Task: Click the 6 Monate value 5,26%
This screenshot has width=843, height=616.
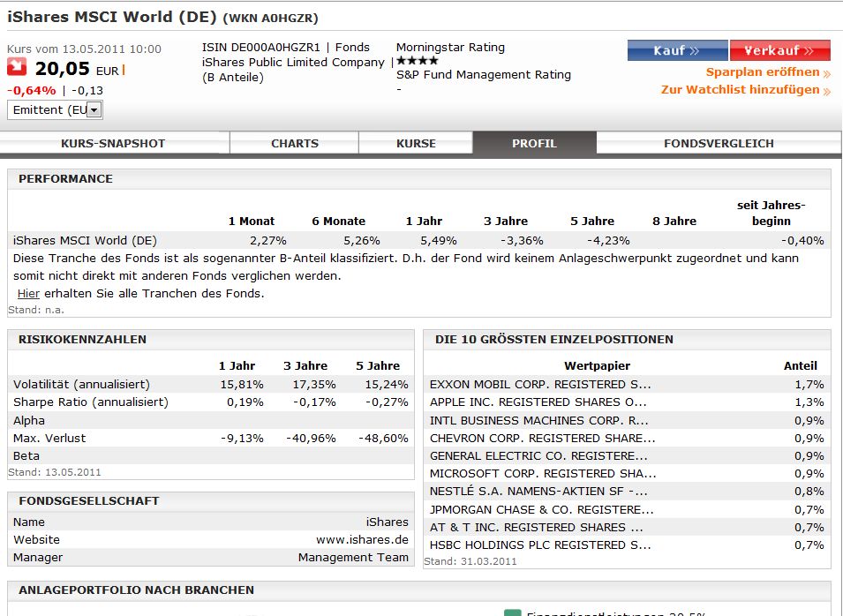Action: point(362,241)
